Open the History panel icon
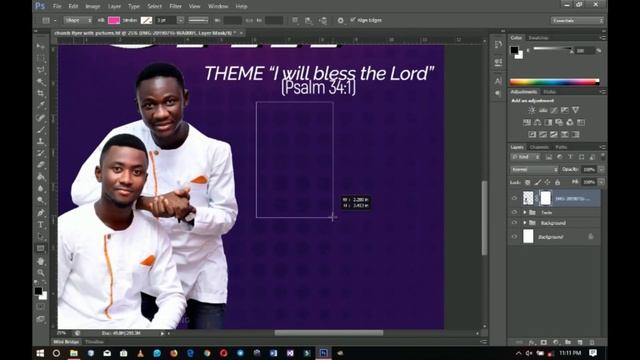Image resolution: width=640 pixels, height=360 pixels. tap(498, 44)
